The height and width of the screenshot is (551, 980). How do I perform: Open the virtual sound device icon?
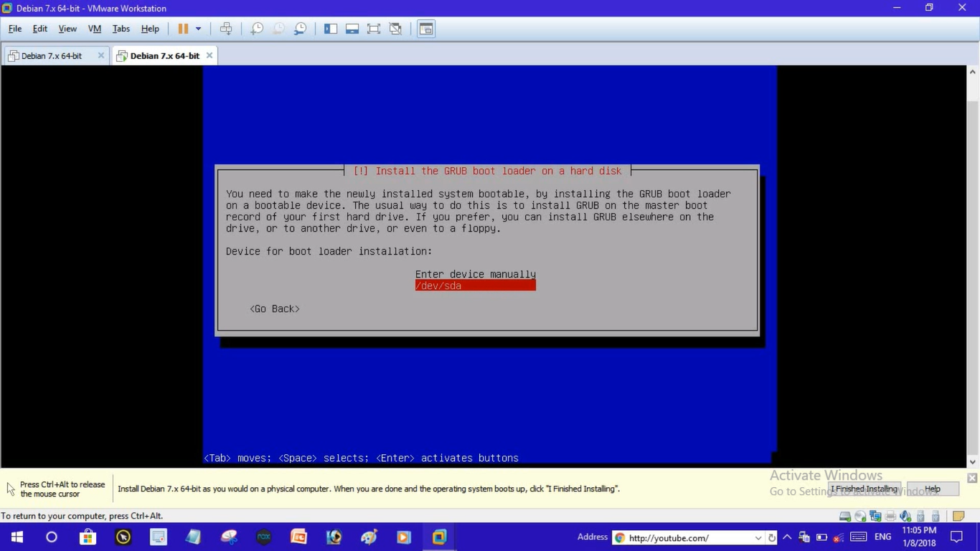click(905, 516)
